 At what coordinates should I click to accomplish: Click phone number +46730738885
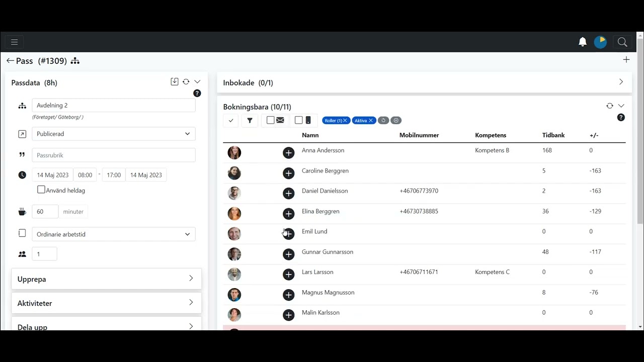tap(419, 211)
